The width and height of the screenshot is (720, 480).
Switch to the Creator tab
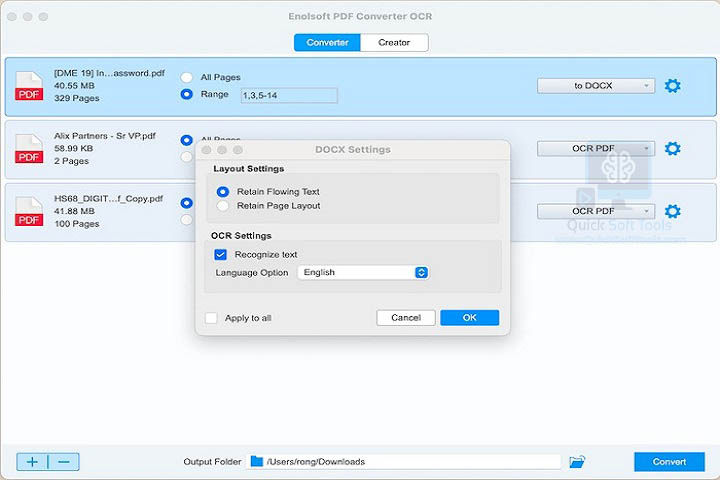[394, 42]
